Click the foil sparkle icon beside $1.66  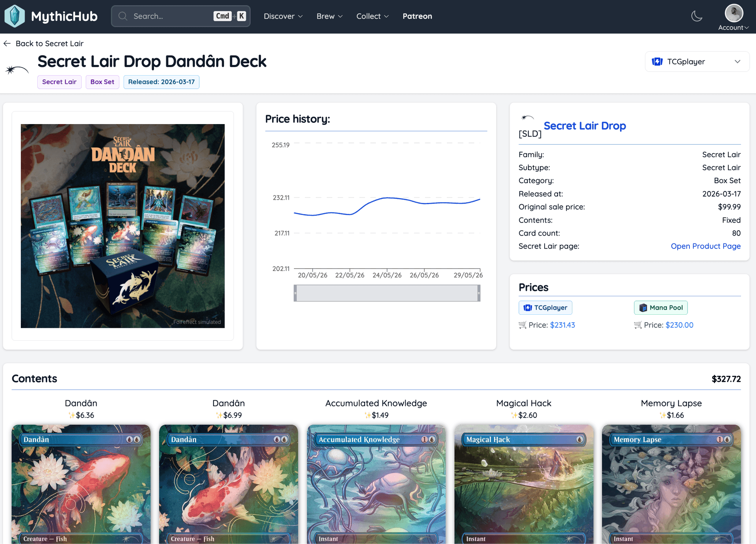coord(662,415)
